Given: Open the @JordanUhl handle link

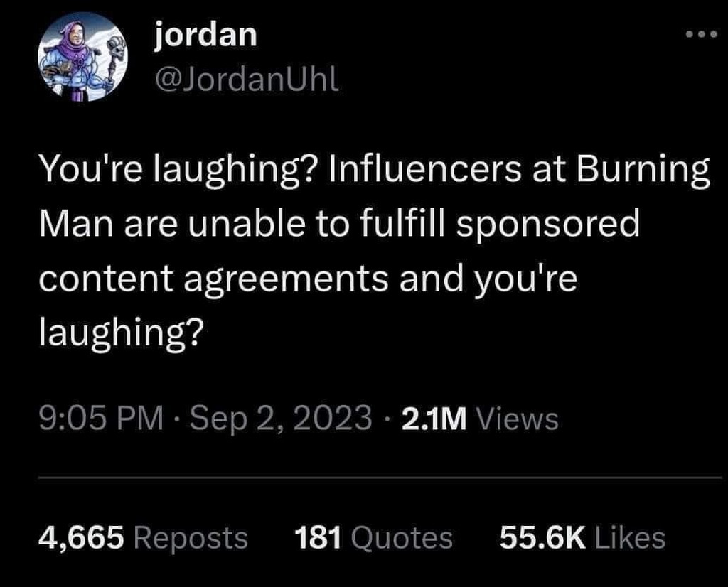Looking at the screenshot, I should (x=247, y=80).
